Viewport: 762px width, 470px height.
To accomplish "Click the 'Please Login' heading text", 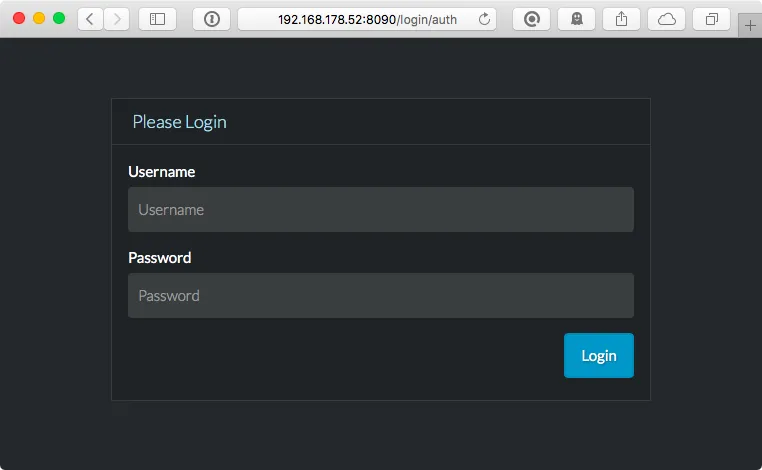I will (x=179, y=122).
